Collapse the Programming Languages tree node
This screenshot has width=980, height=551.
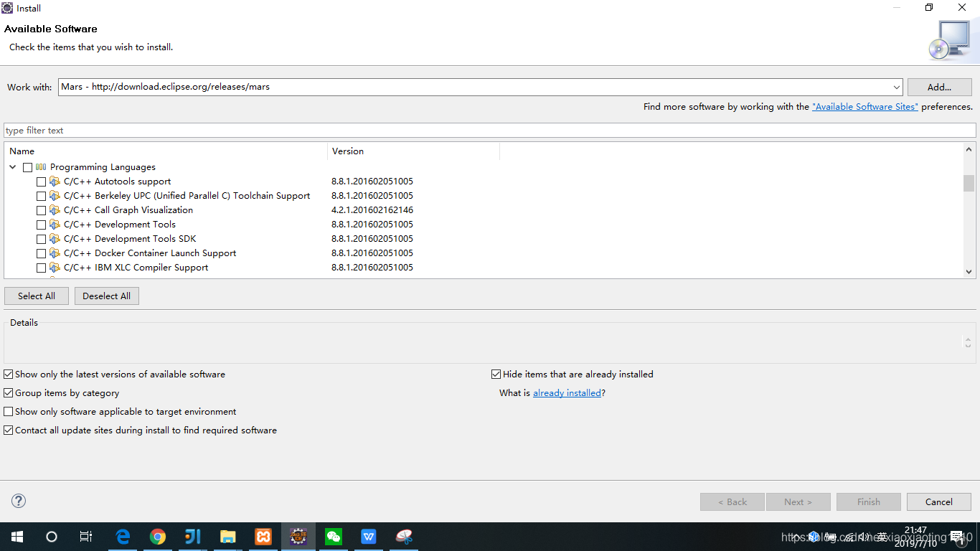click(13, 167)
